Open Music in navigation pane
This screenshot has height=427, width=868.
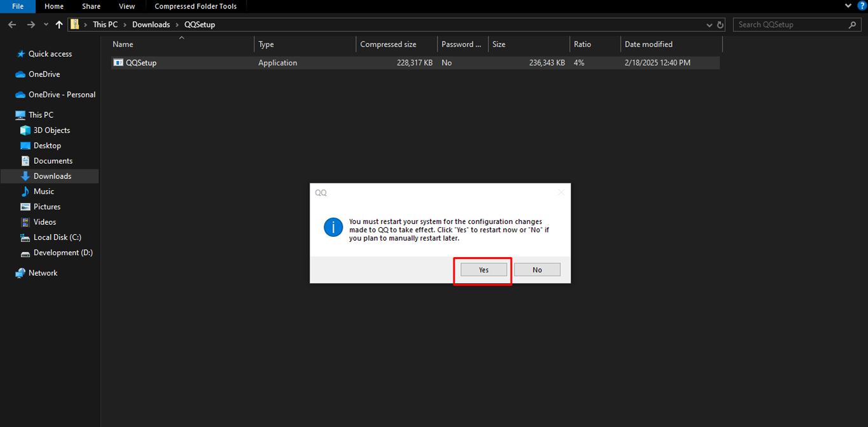coord(44,192)
